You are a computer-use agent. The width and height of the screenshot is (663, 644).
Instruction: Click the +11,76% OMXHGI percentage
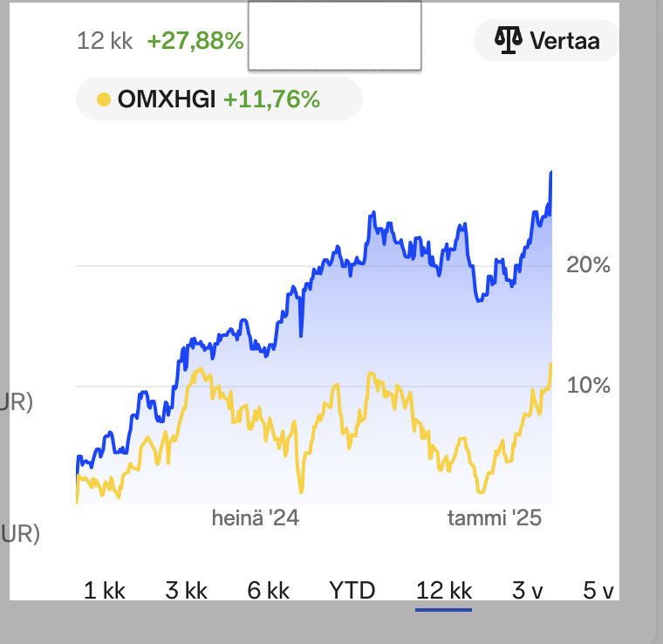click(x=271, y=99)
